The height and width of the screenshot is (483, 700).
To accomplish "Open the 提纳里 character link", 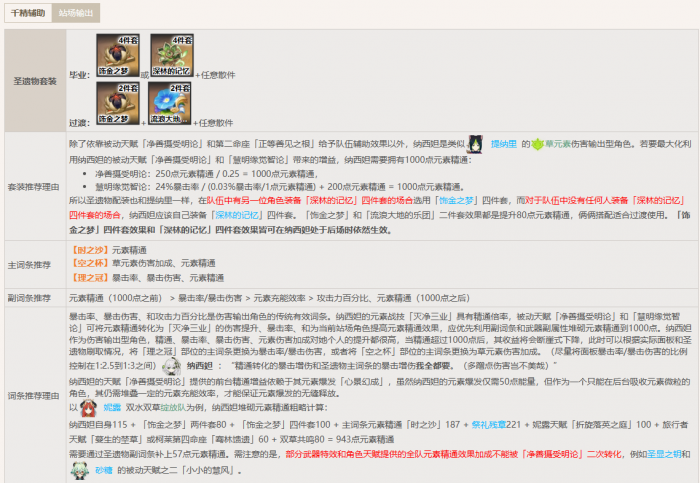I will click(504, 144).
